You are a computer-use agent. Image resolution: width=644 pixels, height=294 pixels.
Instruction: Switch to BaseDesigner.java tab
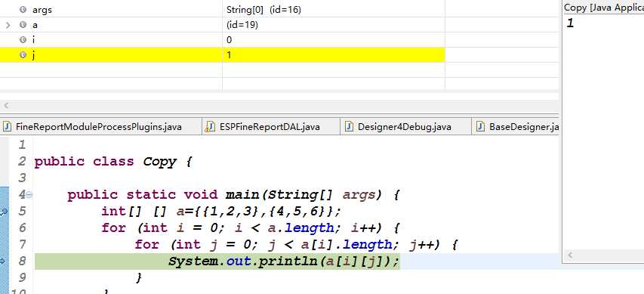click(x=516, y=127)
